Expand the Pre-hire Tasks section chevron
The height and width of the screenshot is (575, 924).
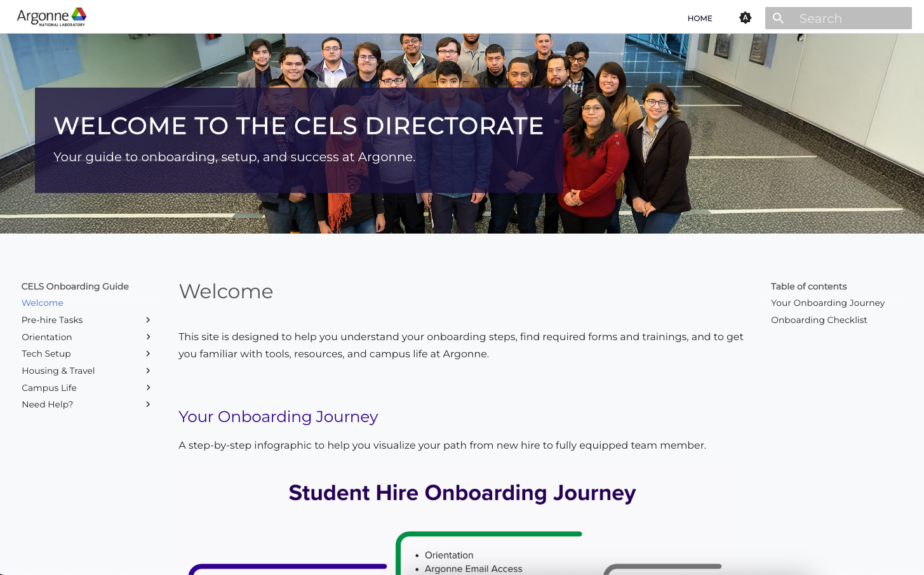(147, 320)
